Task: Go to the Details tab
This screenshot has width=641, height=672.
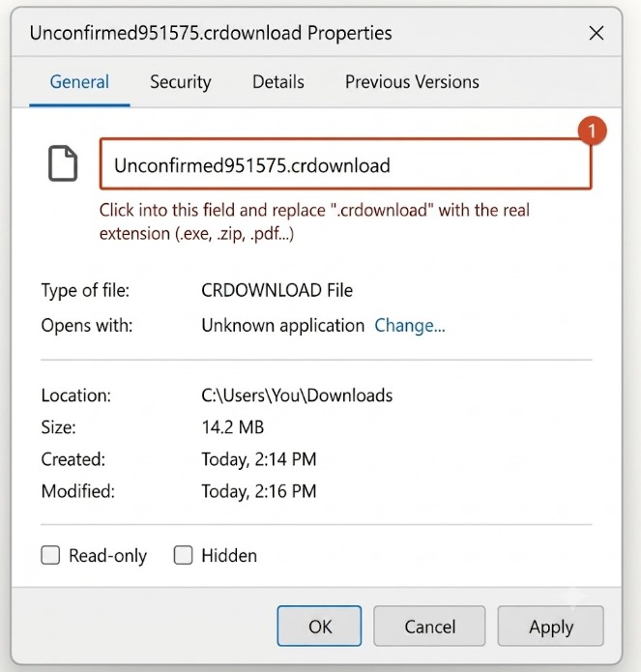Action: (x=278, y=82)
